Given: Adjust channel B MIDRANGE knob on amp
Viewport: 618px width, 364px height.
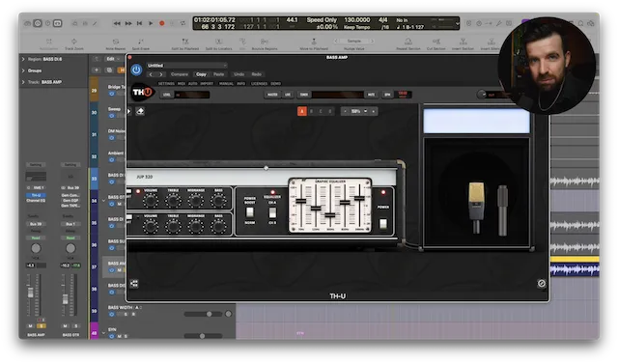Looking at the screenshot, I should pyautogui.click(x=195, y=227).
